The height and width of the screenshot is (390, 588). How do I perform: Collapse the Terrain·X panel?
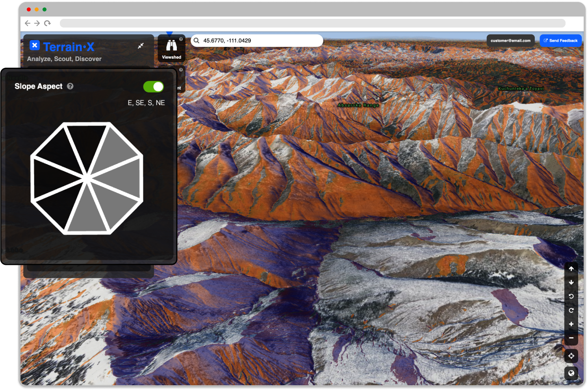pos(141,45)
